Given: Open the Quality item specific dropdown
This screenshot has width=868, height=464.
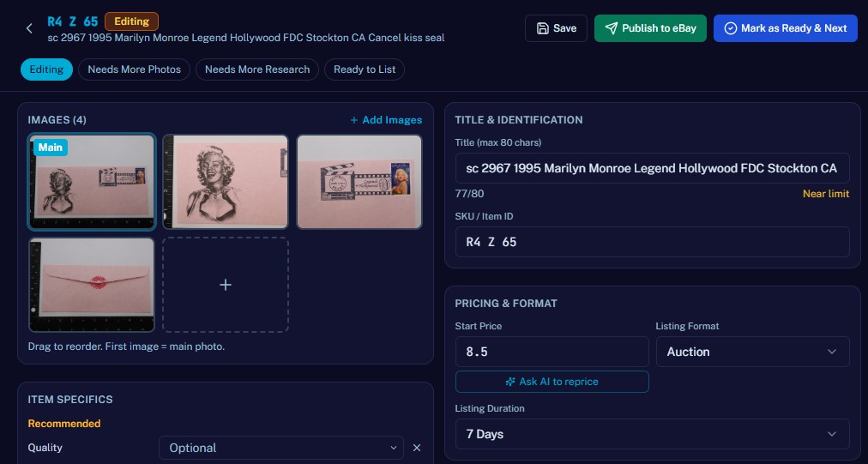Looking at the screenshot, I should [x=281, y=448].
